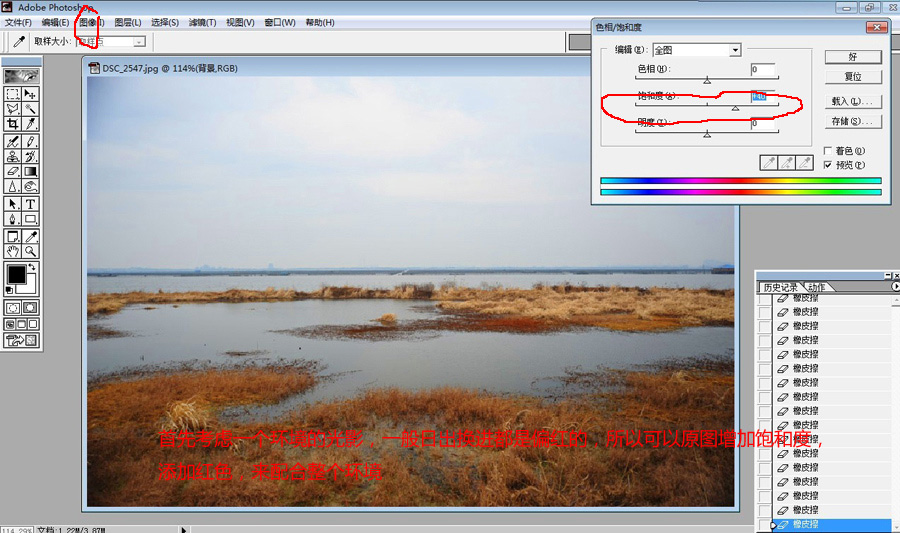Screen dimensions: 900x533
Task: Open the 选择(S) menu
Action: click(165, 22)
